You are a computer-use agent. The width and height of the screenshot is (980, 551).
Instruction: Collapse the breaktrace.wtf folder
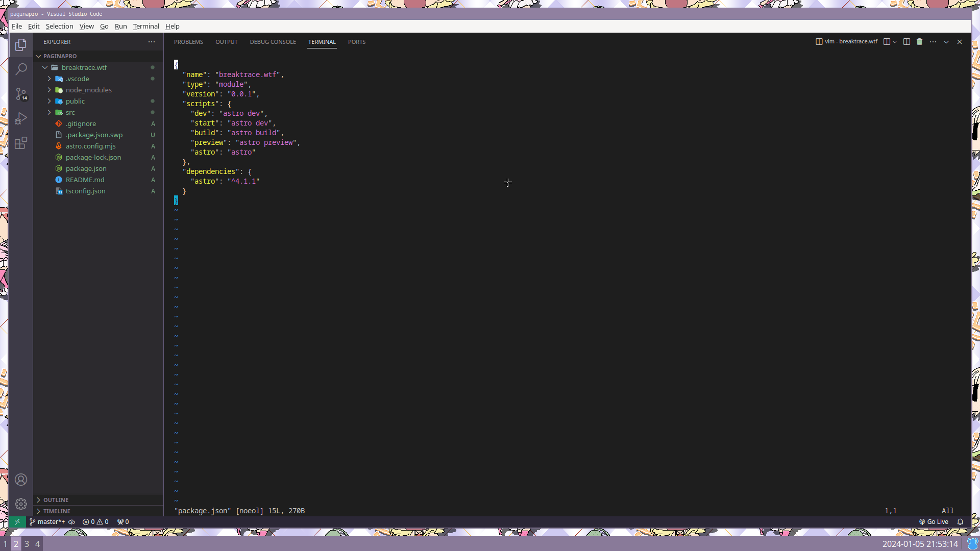(84, 67)
